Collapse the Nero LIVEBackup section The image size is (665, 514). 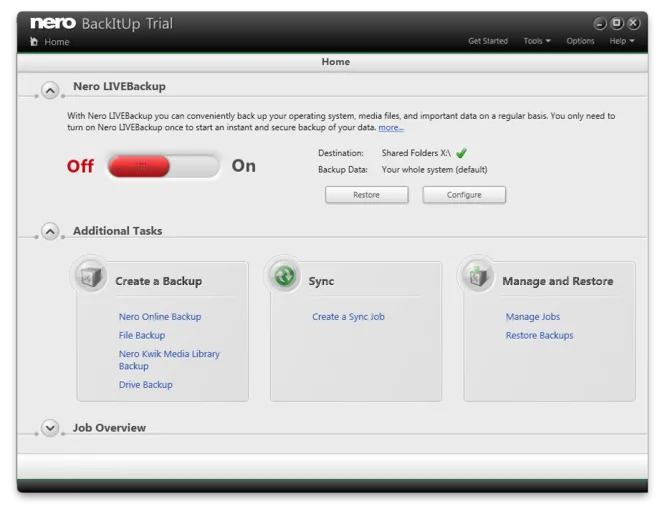(x=50, y=90)
